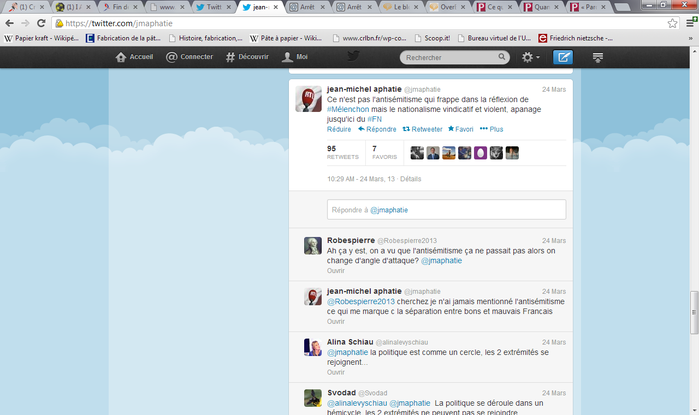This screenshot has height=415, width=699.
Task: Click Ouvrir under Aphatie's reply to Robespierre
Action: point(336,321)
